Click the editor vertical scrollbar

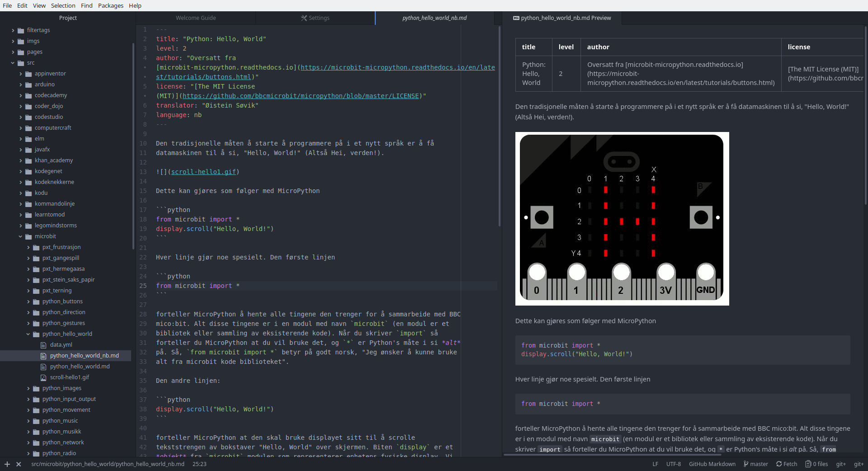pyautogui.click(x=499, y=127)
